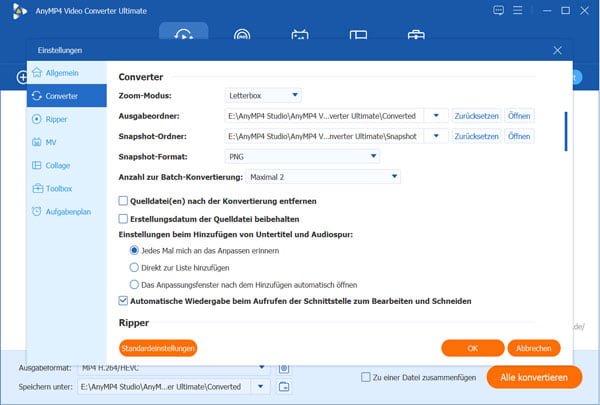
Task: Click the Converter section heading
Action: [141, 77]
